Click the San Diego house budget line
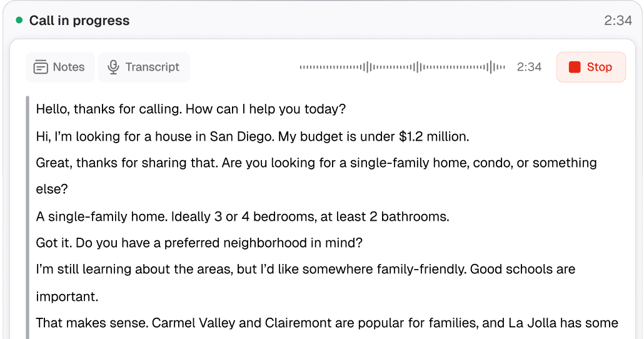 [x=252, y=136]
